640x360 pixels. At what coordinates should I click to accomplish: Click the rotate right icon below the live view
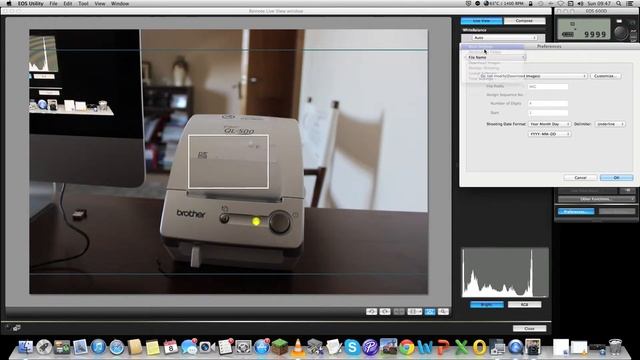tap(385, 311)
